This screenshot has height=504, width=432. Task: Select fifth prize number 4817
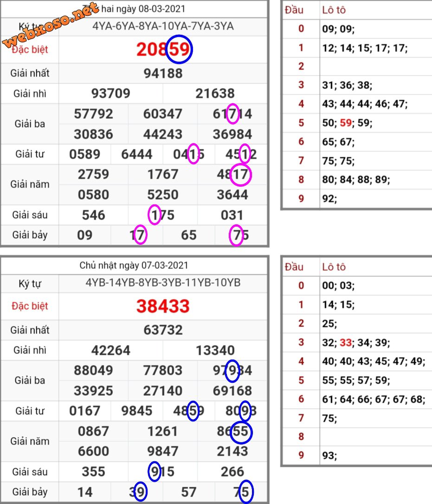pos(232,175)
